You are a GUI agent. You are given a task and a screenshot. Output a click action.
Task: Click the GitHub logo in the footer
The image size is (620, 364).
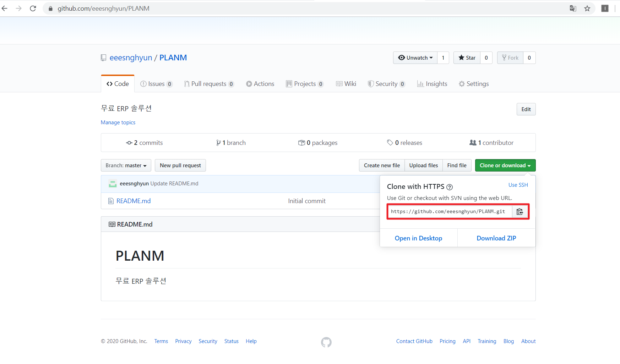click(x=326, y=342)
